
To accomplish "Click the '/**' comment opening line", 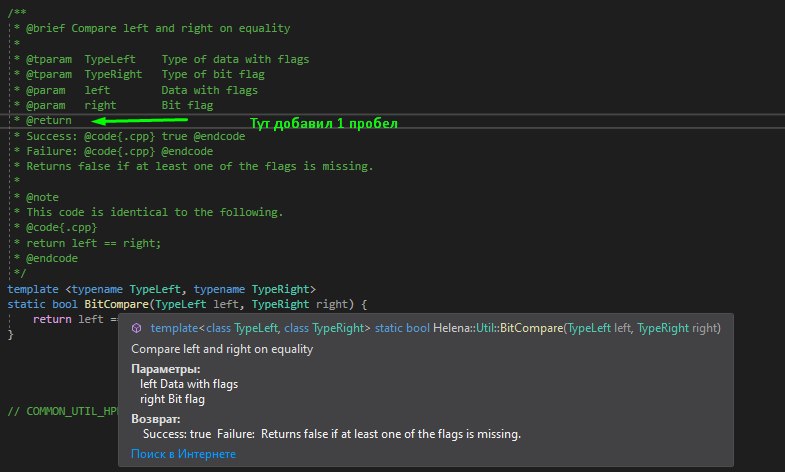I will [17, 13].
